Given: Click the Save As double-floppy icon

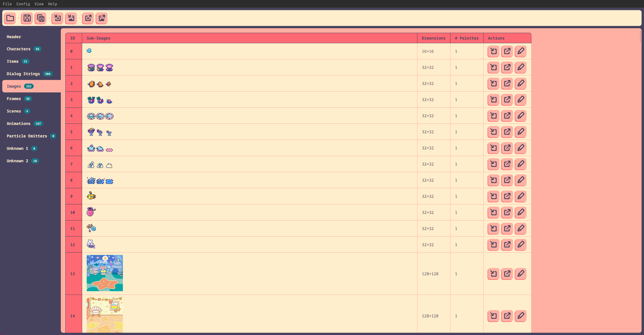Looking at the screenshot, I should click(x=41, y=18).
